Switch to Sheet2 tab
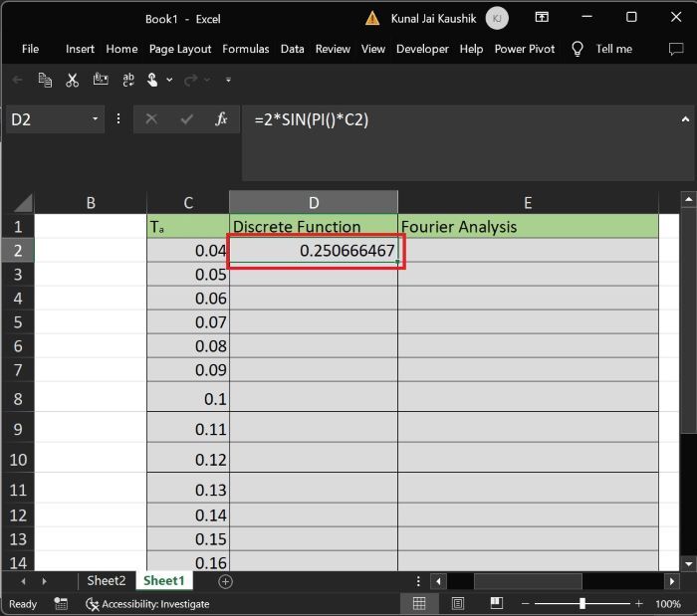 [x=107, y=580]
